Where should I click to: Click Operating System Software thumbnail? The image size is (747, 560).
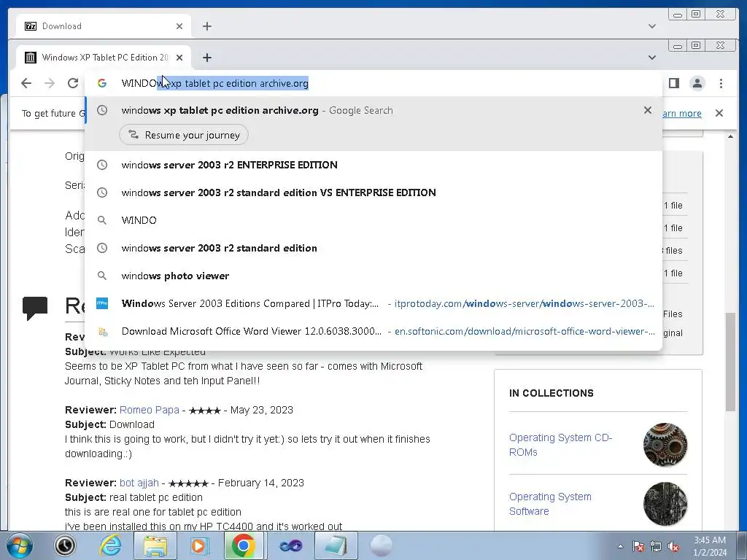(x=665, y=504)
